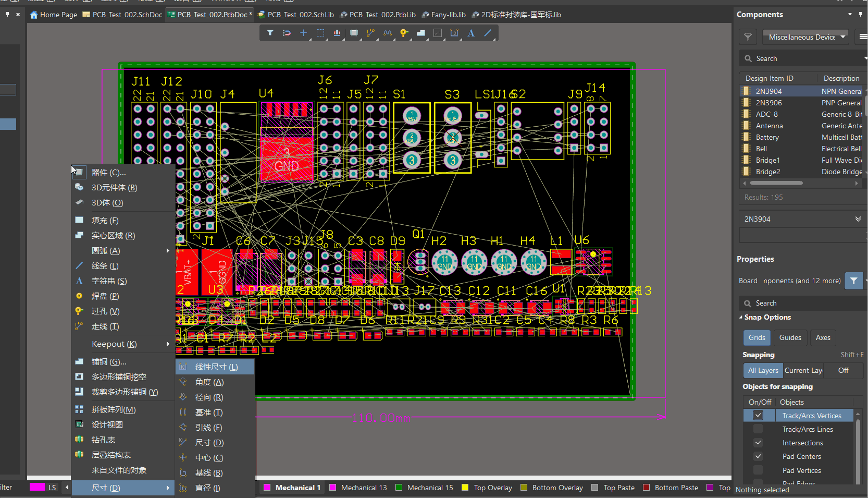Click the pin icon of the Components panel

coord(860,15)
